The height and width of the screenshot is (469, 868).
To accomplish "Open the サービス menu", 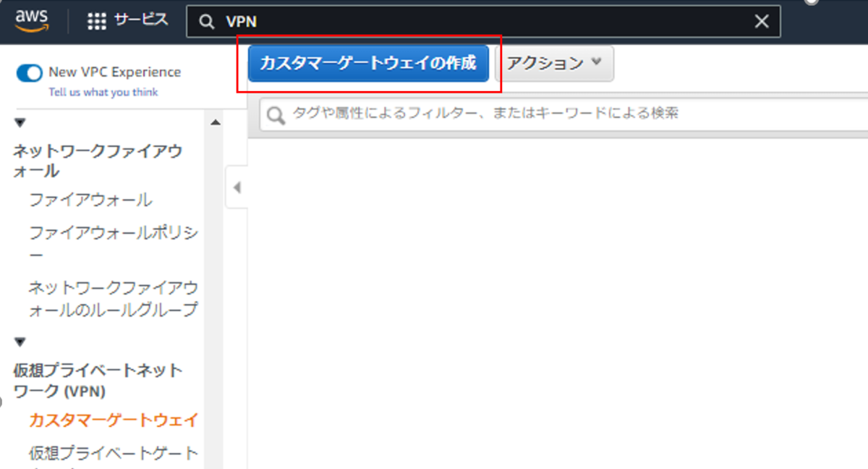I will tap(140, 20).
